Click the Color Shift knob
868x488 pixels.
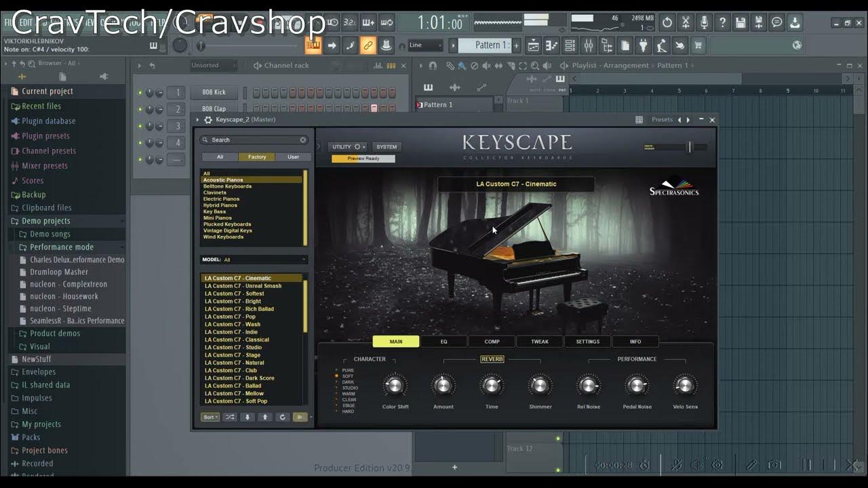point(395,386)
